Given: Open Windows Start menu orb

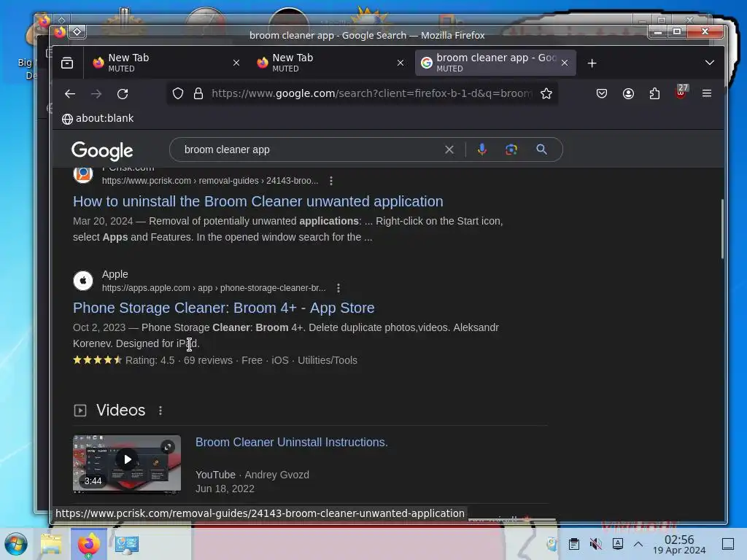Looking at the screenshot, I should (16, 544).
